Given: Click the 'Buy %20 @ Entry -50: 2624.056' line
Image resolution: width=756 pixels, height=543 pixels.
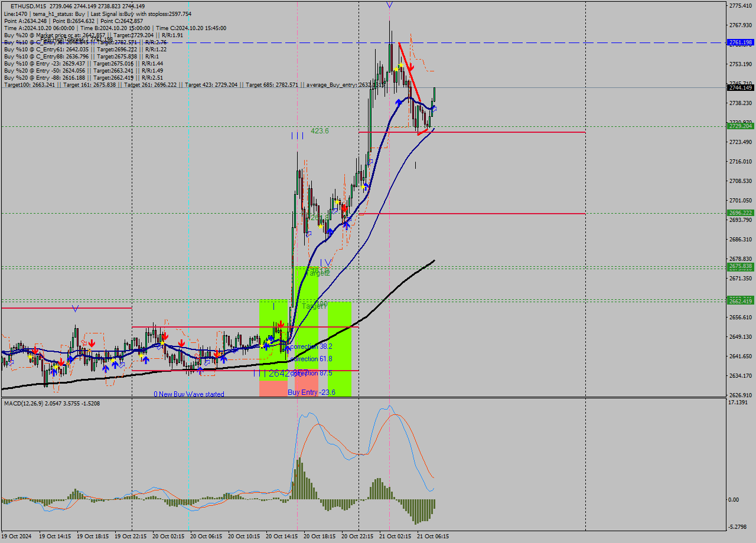Looking at the screenshot, I should pos(83,70).
